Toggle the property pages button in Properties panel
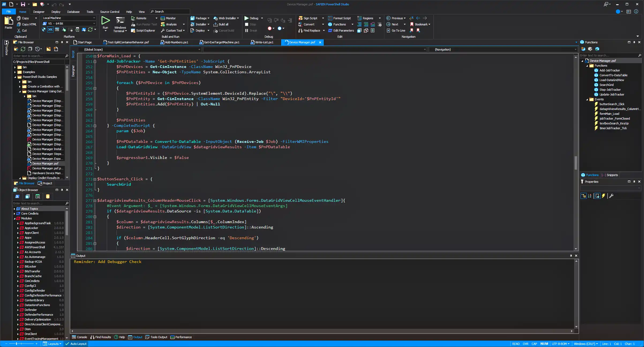The image size is (644, 347). tap(597, 196)
